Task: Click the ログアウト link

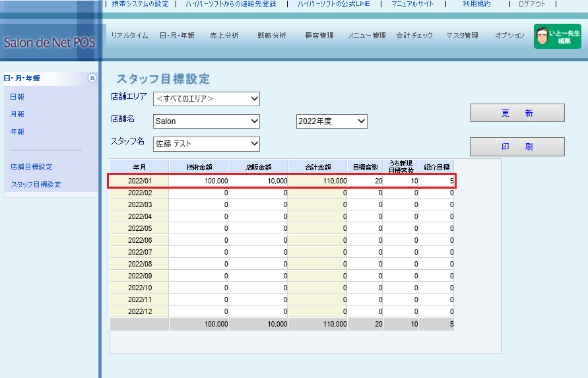Action: [x=532, y=4]
